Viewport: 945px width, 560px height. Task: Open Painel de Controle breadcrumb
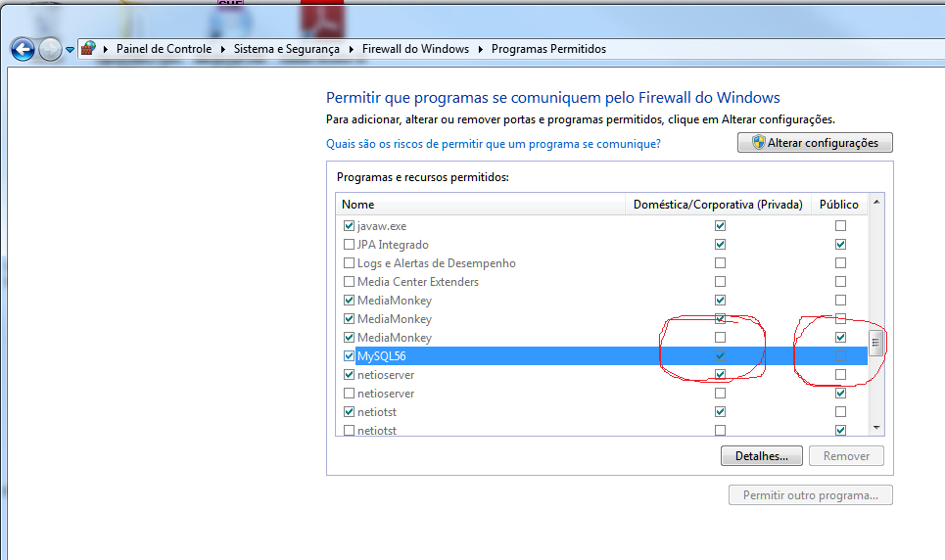[x=164, y=49]
